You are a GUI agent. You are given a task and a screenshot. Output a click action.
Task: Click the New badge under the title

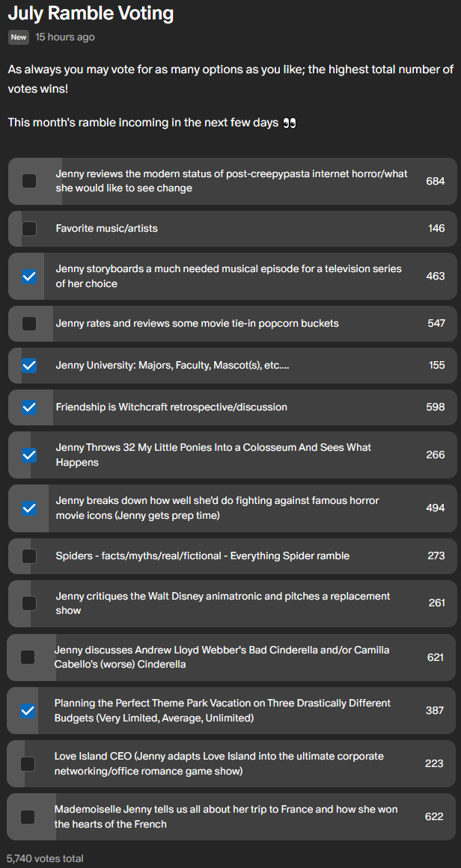(19, 37)
